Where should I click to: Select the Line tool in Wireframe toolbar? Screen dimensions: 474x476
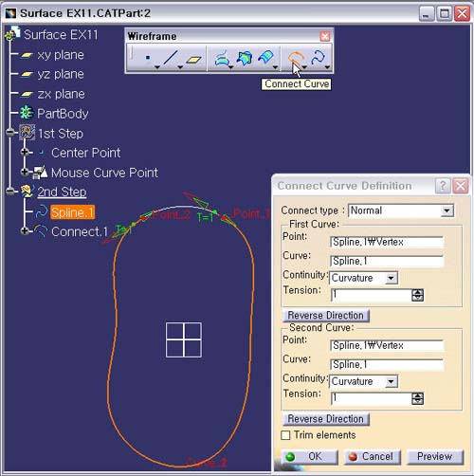(171, 58)
